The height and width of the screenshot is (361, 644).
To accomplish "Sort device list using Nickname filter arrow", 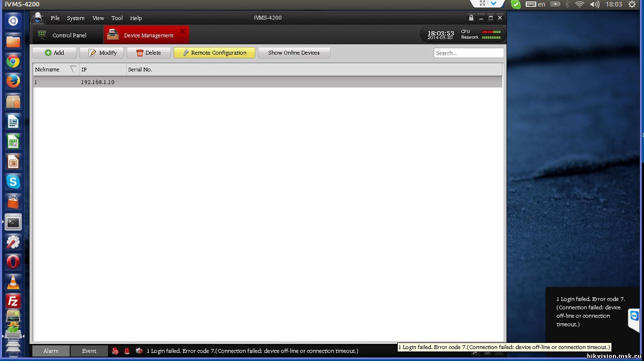I will pos(73,69).
